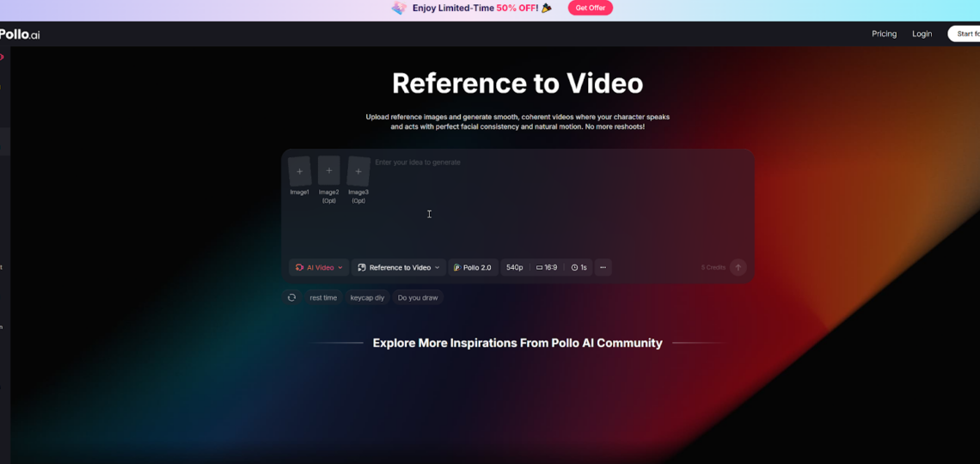Click the Get Offer button

point(590,8)
